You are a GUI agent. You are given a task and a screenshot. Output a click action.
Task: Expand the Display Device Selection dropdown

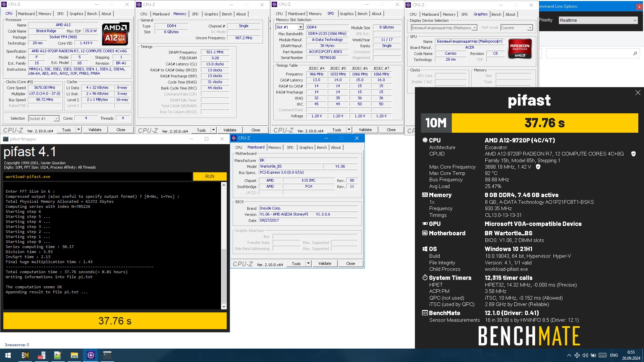(444, 28)
